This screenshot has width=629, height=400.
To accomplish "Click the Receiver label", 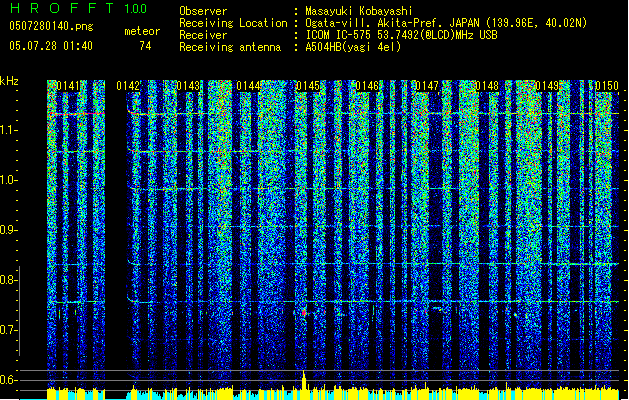I will [x=203, y=35].
